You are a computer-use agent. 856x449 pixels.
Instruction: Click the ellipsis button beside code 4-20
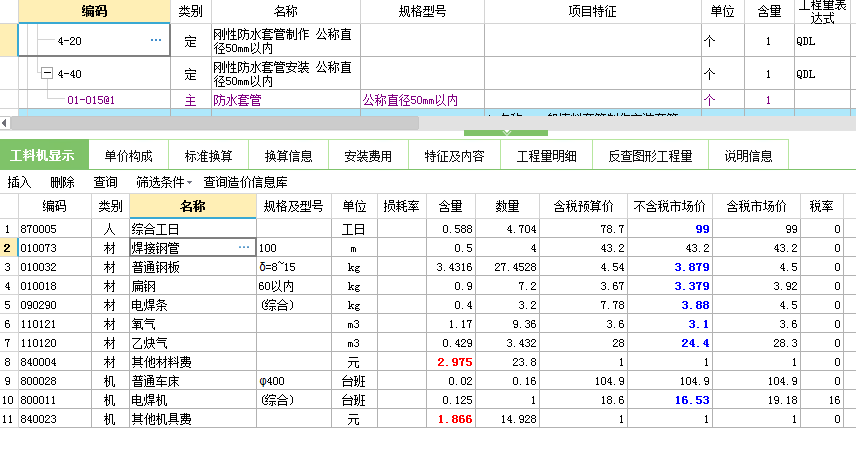coord(156,40)
